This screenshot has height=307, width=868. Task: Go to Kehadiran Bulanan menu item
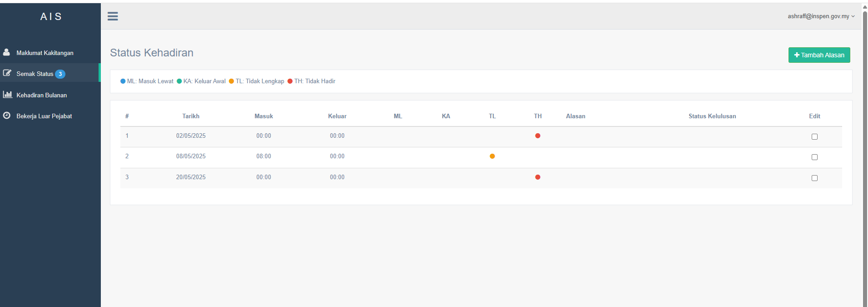(x=42, y=95)
